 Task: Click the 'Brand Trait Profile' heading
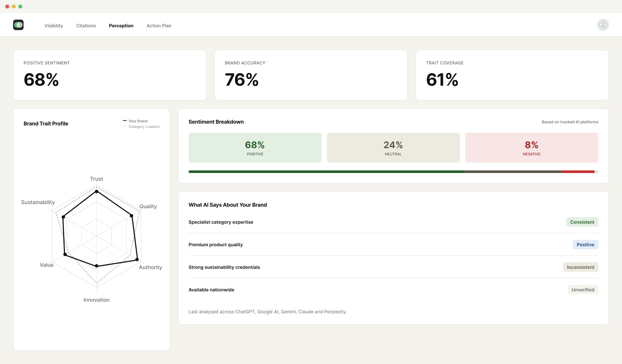pos(46,124)
